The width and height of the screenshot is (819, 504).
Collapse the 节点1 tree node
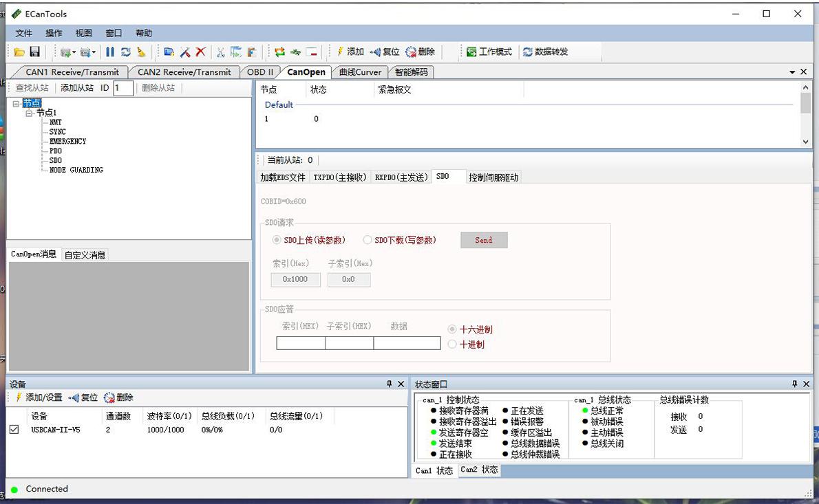pos(30,113)
